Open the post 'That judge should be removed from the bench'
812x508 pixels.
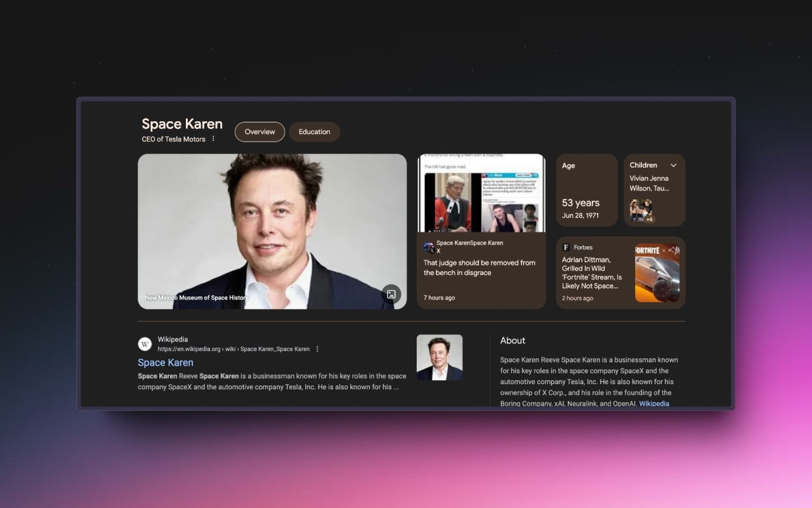pos(480,268)
